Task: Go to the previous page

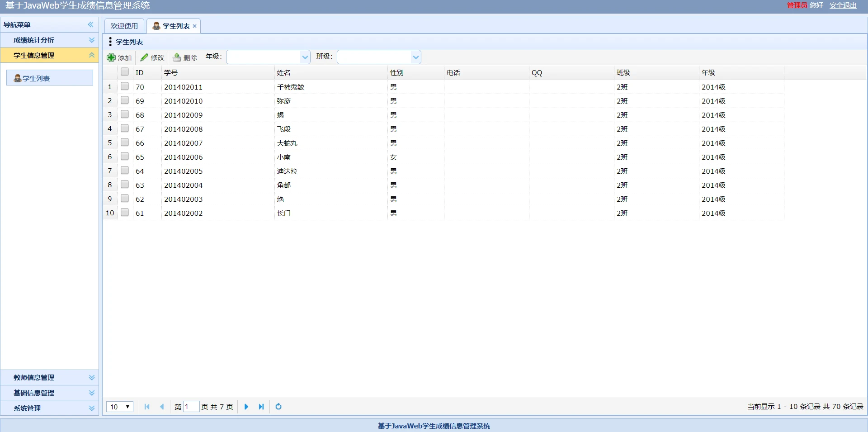Action: tap(162, 407)
